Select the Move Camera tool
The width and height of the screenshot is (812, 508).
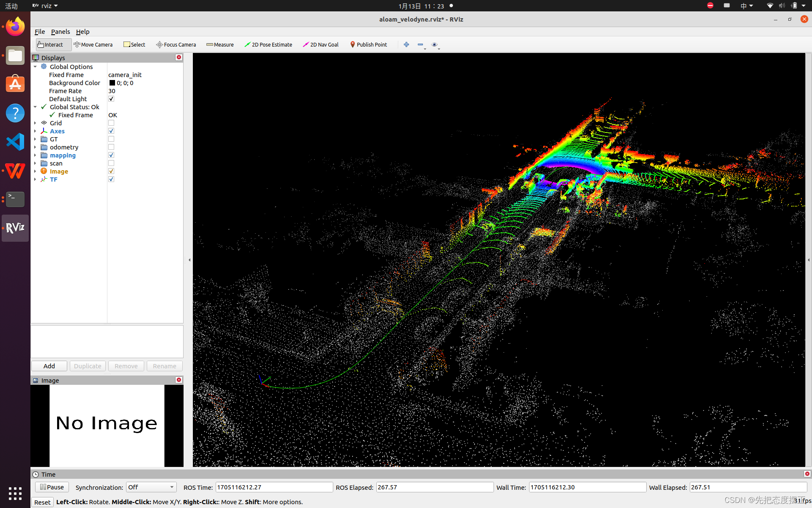(x=93, y=44)
